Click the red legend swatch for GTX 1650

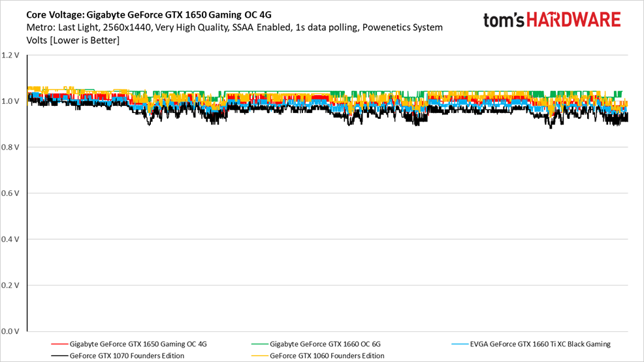[x=59, y=344]
